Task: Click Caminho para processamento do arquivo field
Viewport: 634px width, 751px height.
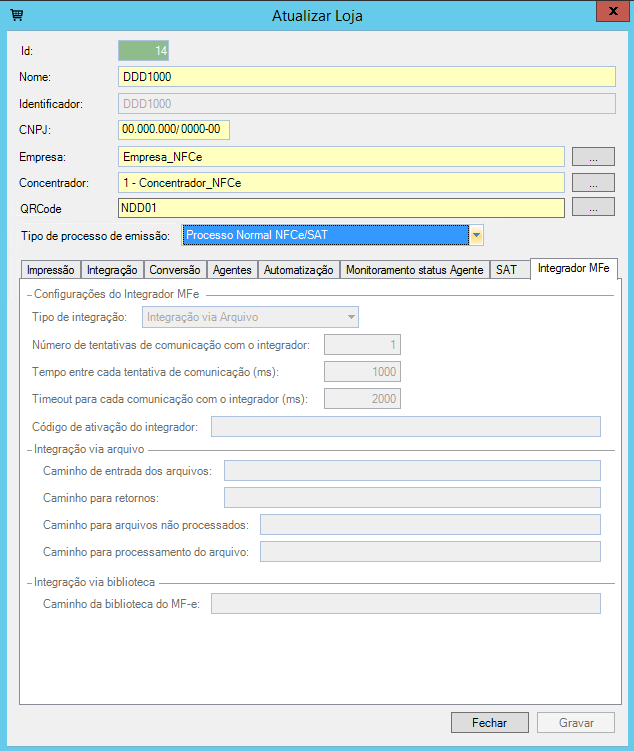Action: 430,552
